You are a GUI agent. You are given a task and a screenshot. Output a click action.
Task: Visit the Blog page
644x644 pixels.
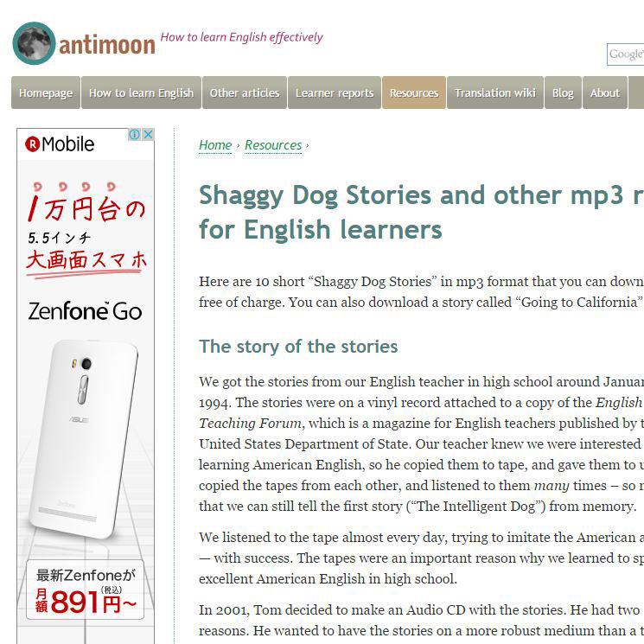[x=563, y=92]
